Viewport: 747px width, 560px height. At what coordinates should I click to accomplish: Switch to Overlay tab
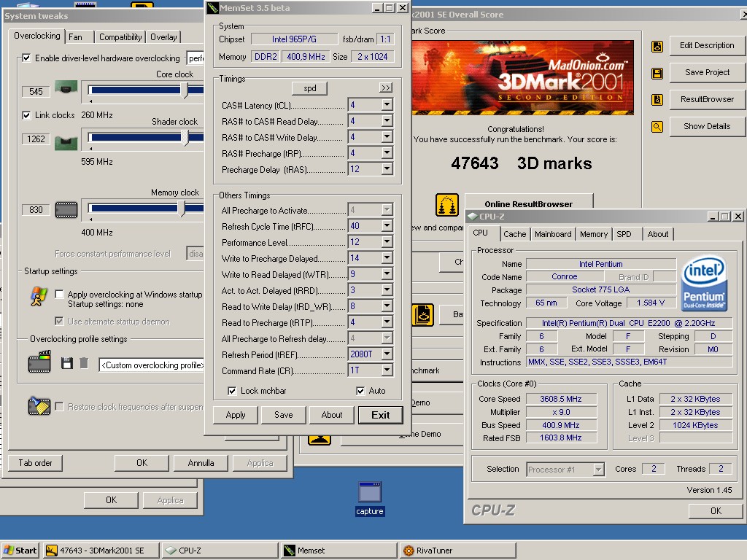[163, 37]
